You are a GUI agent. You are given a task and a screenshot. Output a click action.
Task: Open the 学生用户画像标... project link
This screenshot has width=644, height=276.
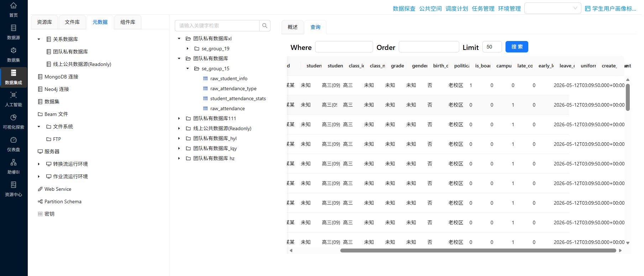(611, 9)
